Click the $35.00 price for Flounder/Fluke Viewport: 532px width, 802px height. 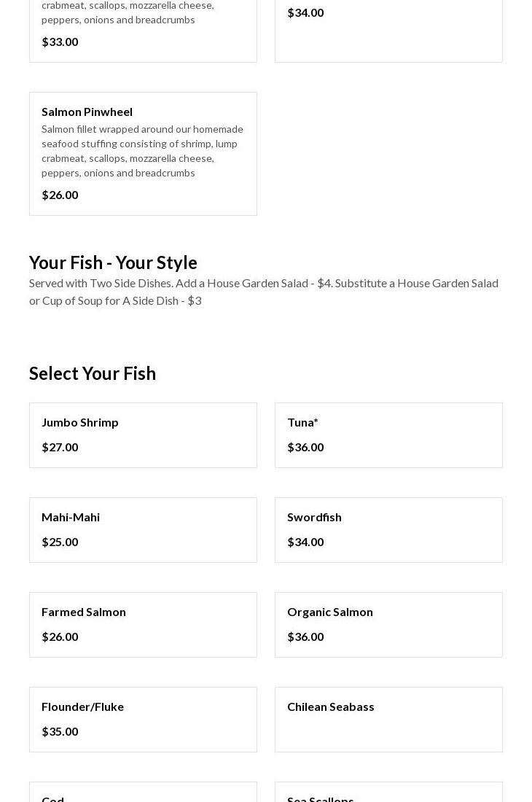[x=60, y=731]
